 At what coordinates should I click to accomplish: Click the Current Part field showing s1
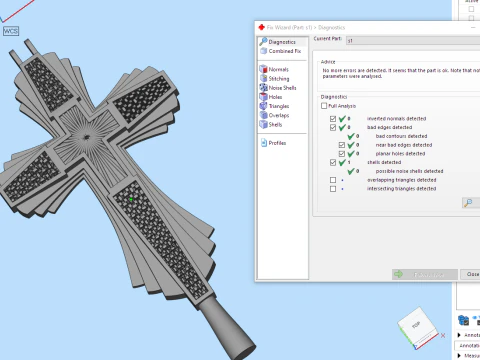point(413,41)
